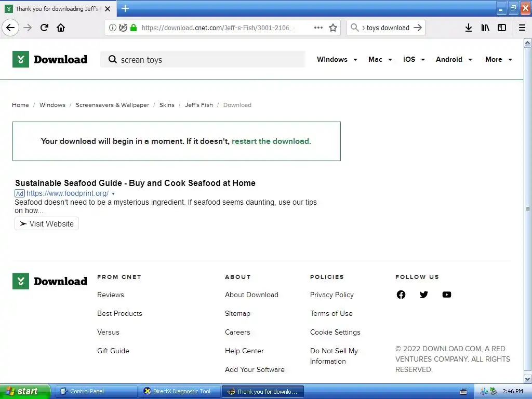
Task: Click the scrollbar down arrow
Action: [528, 379]
